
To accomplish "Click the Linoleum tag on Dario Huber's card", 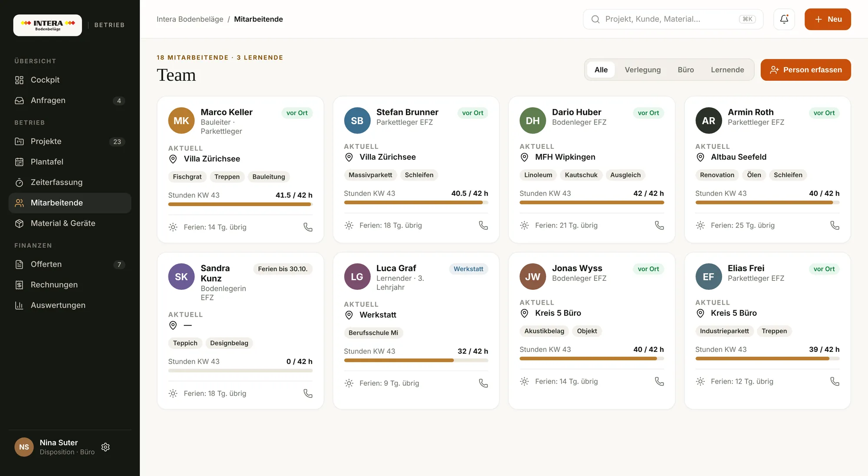I will 538,175.
